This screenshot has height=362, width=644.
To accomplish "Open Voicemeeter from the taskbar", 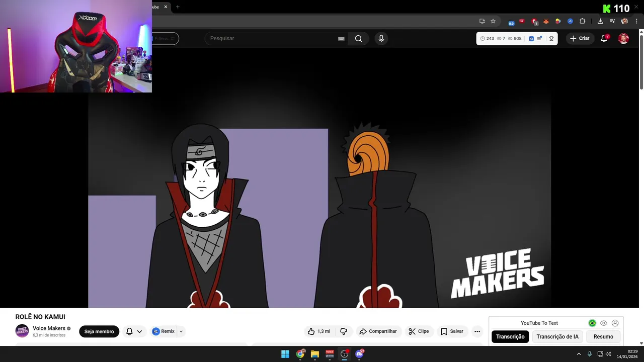I will tap(330, 354).
